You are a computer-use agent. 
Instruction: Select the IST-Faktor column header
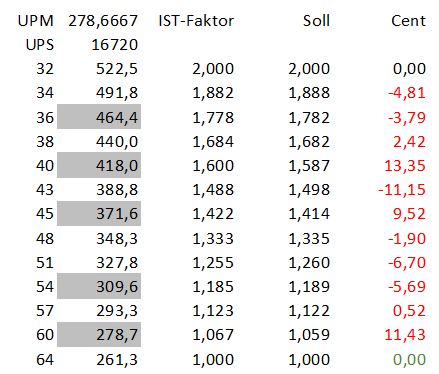coord(196,21)
